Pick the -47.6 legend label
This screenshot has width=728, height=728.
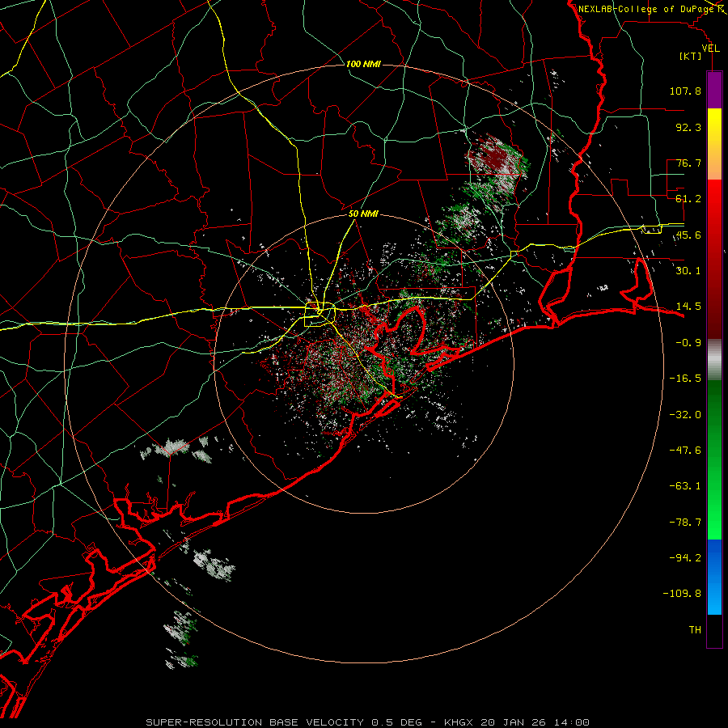click(685, 451)
